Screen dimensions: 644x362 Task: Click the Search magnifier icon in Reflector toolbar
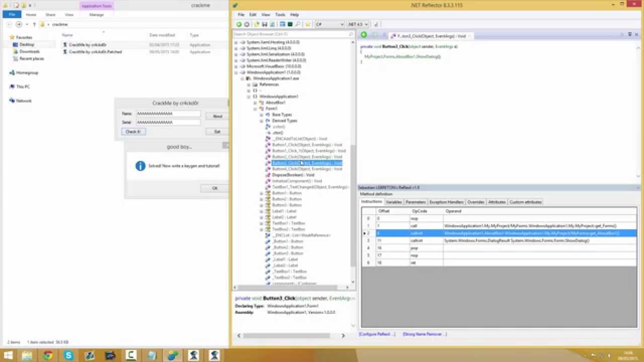(x=298, y=24)
